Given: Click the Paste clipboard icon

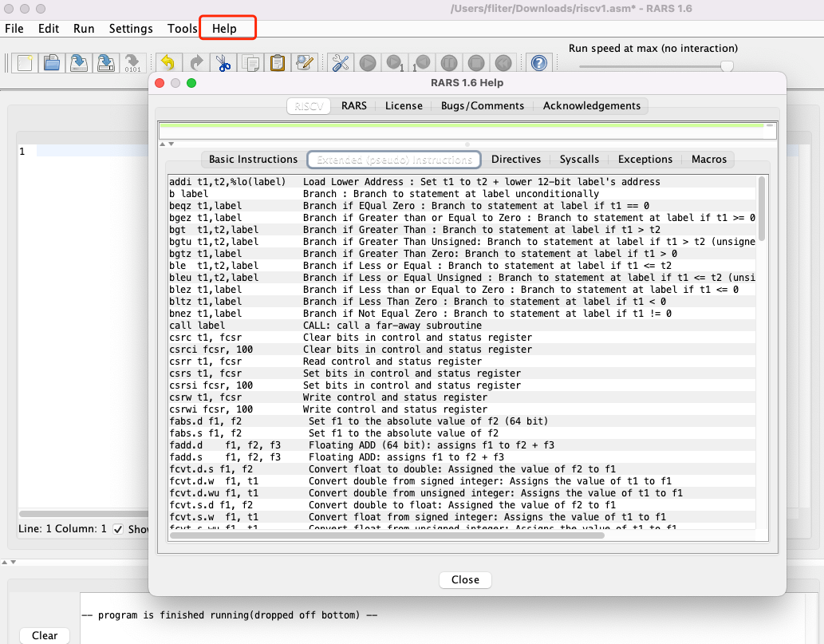Looking at the screenshot, I should coord(278,63).
